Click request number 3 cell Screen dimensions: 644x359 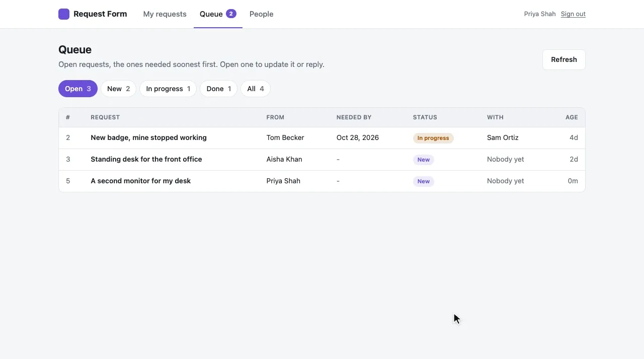pyautogui.click(x=68, y=159)
